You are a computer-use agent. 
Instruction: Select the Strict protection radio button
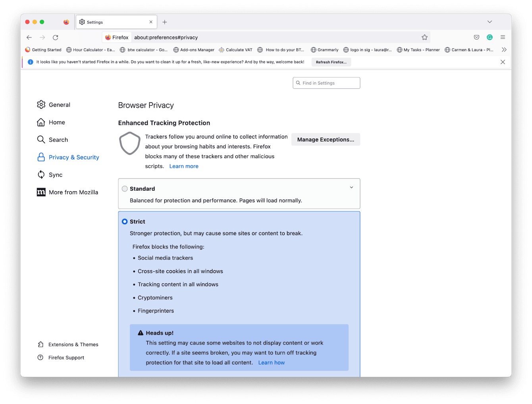pos(125,221)
